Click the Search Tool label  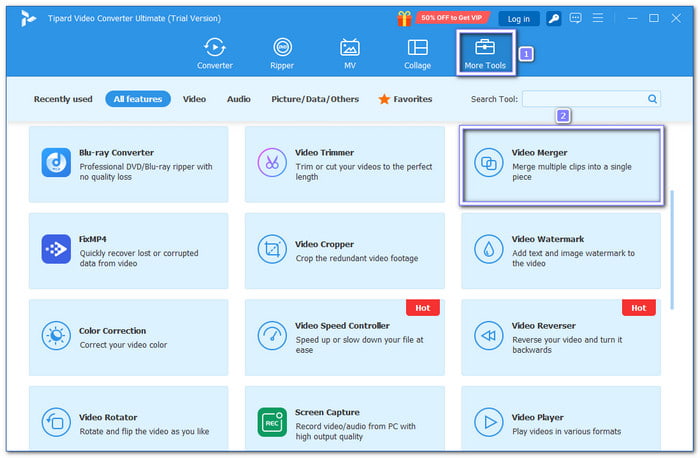[x=494, y=99]
